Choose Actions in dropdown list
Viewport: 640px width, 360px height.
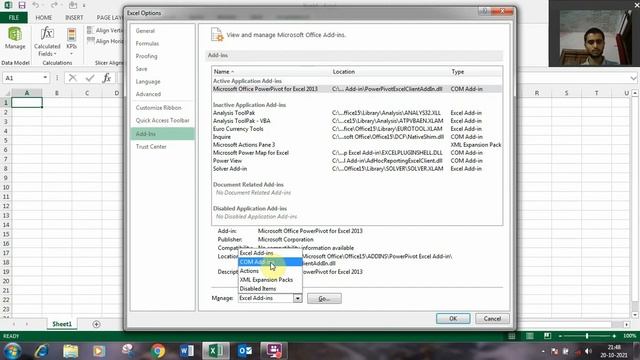pos(270,271)
